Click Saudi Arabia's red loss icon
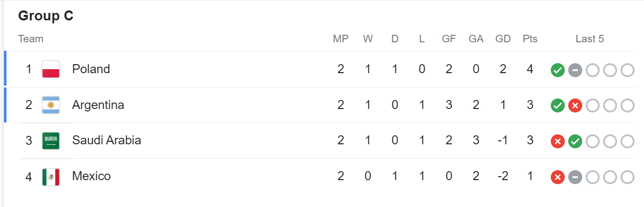Viewport: 644px width, 207px height. pyautogui.click(x=558, y=141)
